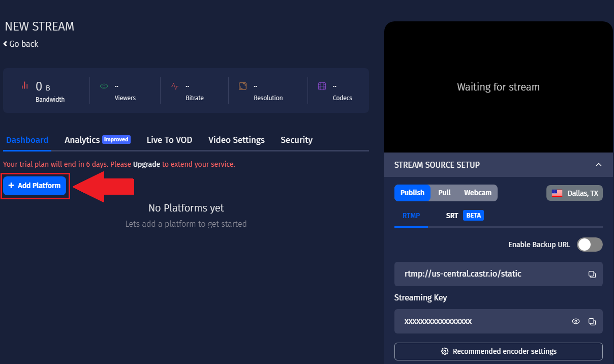
Task: Open the Video Settings tab
Action: pyautogui.click(x=236, y=140)
